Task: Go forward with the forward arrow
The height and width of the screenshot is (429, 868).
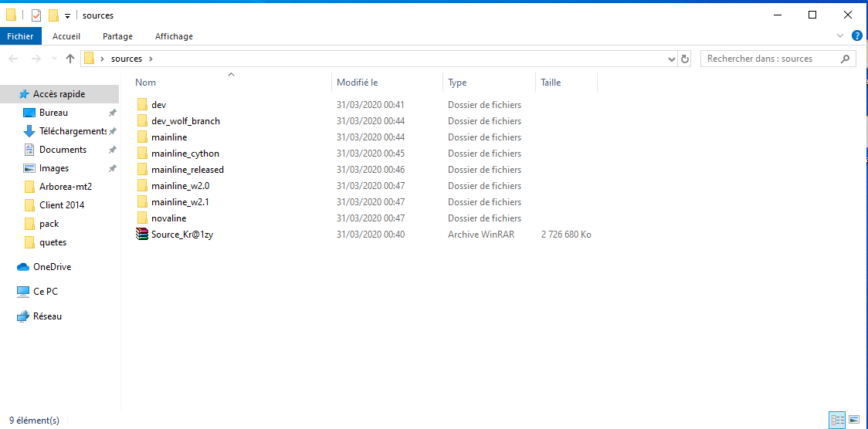Action: 36,59
